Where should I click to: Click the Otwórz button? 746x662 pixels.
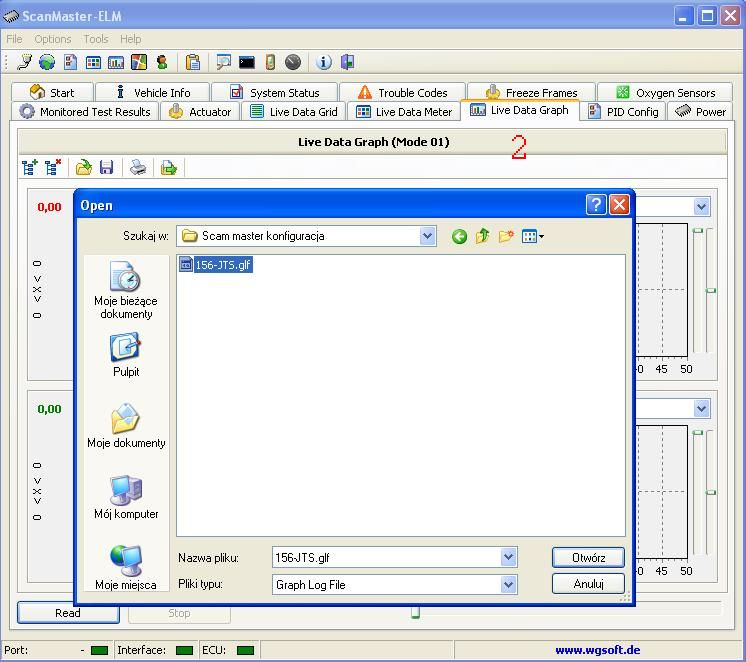[588, 558]
